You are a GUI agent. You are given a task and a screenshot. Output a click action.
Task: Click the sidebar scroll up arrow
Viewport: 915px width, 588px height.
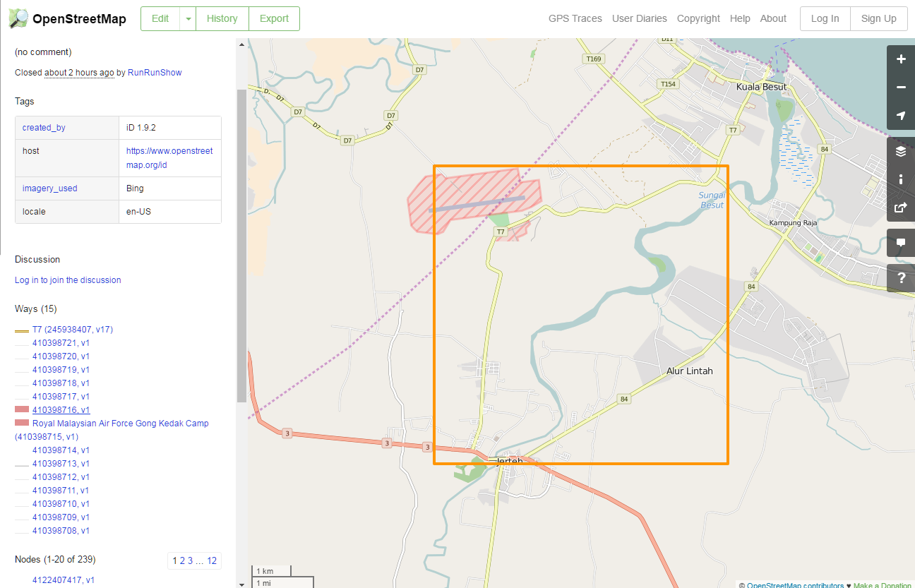(x=241, y=44)
